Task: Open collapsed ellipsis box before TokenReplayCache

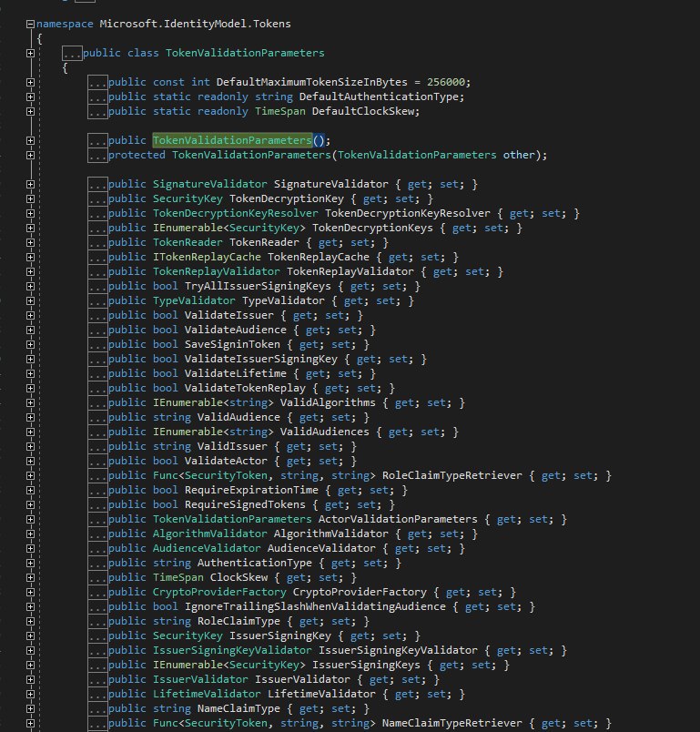Action: pos(97,258)
